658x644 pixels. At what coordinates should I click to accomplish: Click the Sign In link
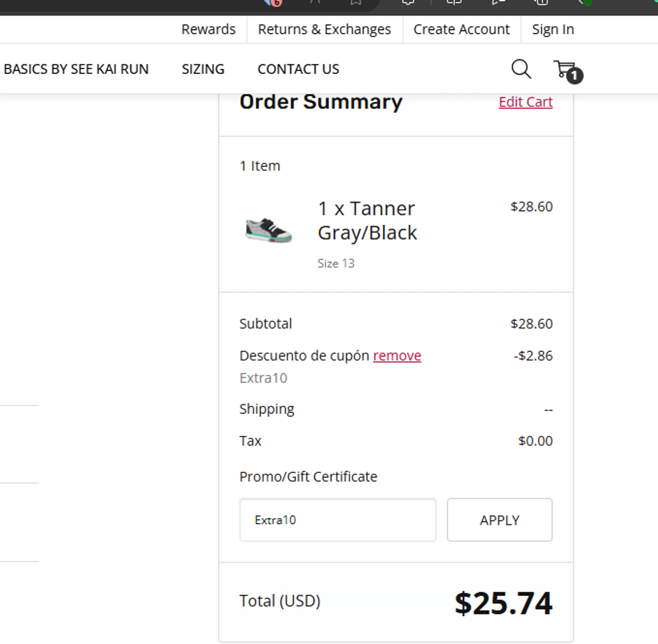[x=553, y=29]
